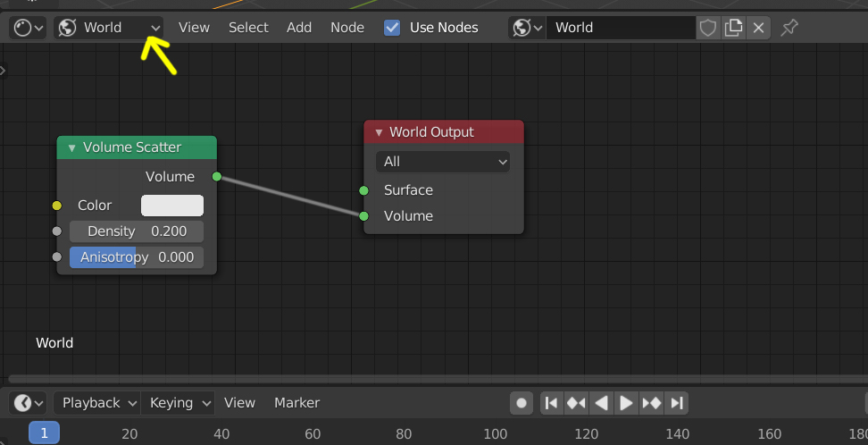The image size is (868, 445).
Task: Click the new world duplicate icon
Action: coord(733,28)
